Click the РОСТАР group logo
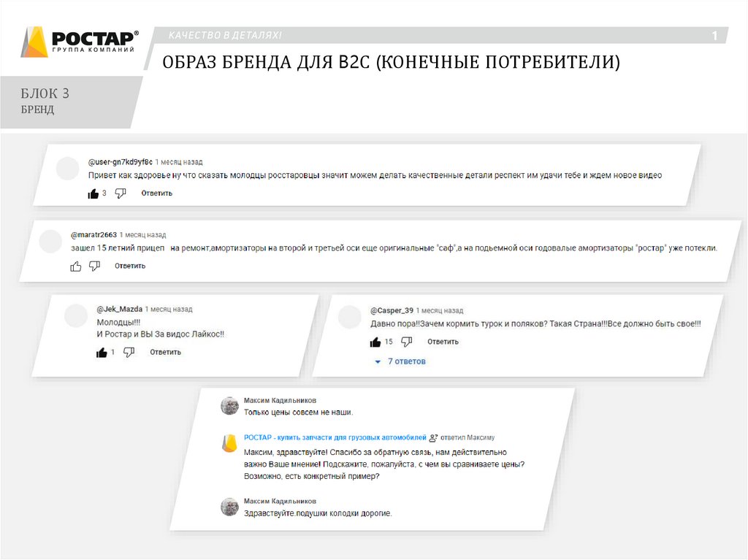748x560 pixels. pos(80,42)
